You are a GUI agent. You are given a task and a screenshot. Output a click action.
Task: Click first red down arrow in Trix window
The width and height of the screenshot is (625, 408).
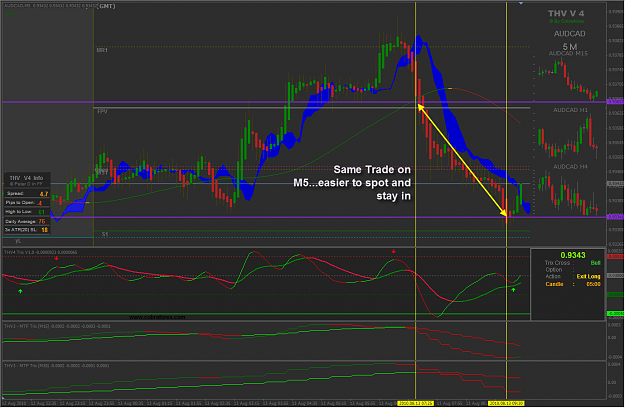[57, 258]
